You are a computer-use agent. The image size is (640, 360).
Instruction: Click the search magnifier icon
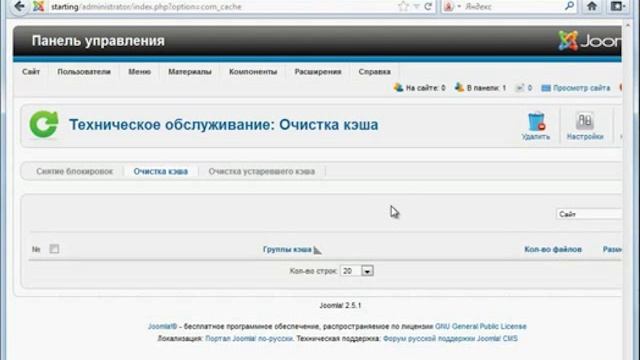[x=569, y=6]
